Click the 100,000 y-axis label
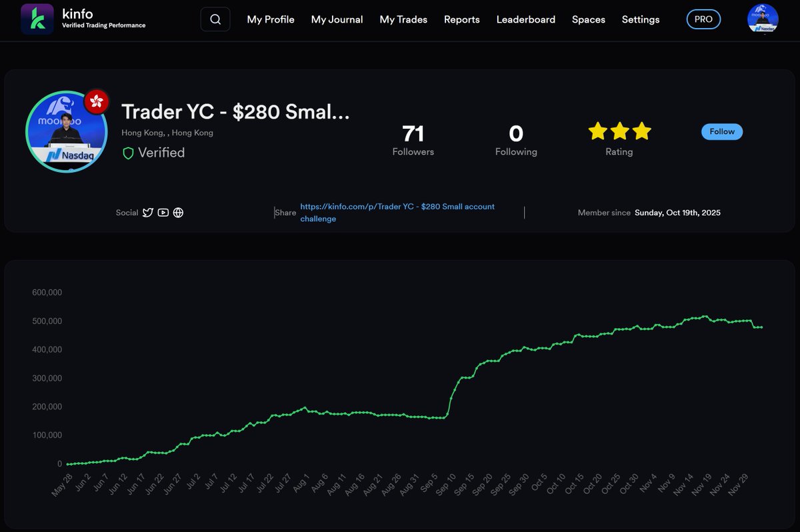 point(47,435)
